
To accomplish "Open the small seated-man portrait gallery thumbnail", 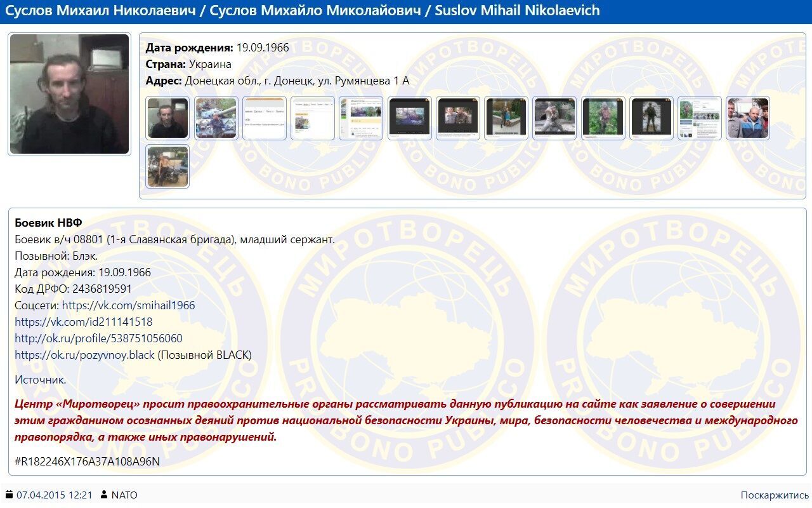I will (167, 118).
